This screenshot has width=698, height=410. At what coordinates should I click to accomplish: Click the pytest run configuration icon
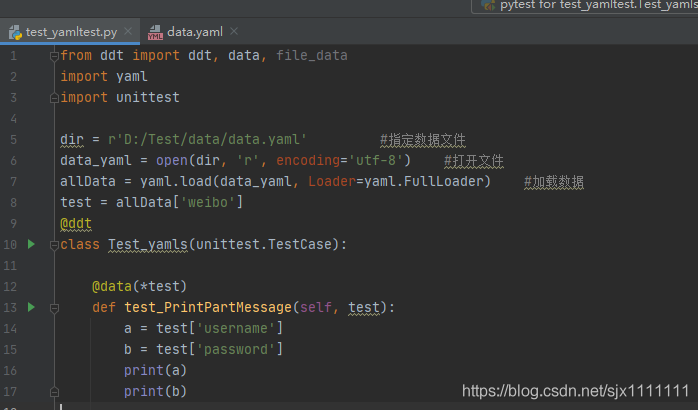pyautogui.click(x=488, y=5)
